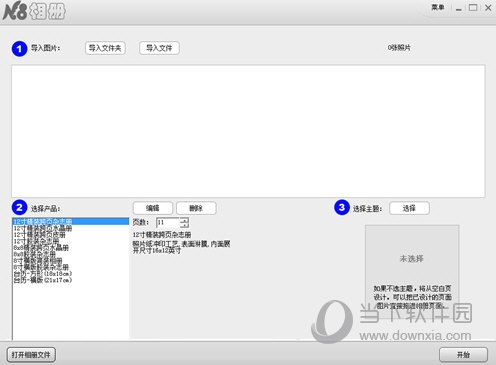Click the 打开相册文件 button
Screen dimensions: 496x365
[x=31, y=355]
